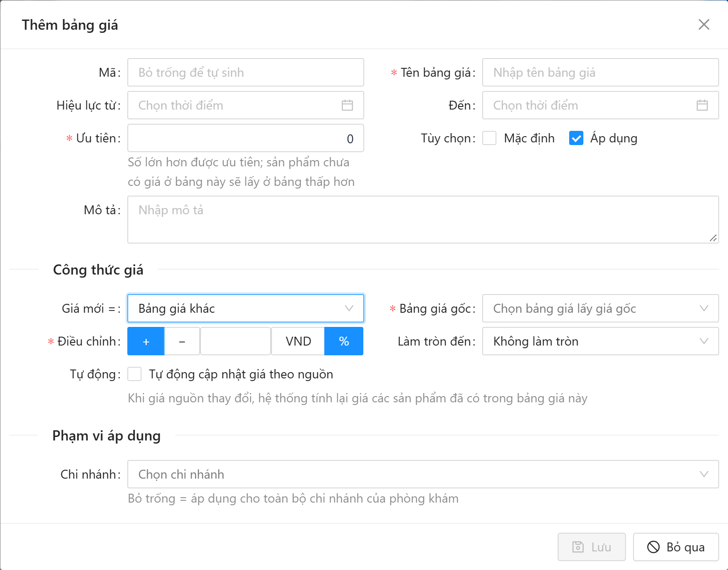
Task: Switch adjustment unit to VND
Action: click(x=298, y=341)
